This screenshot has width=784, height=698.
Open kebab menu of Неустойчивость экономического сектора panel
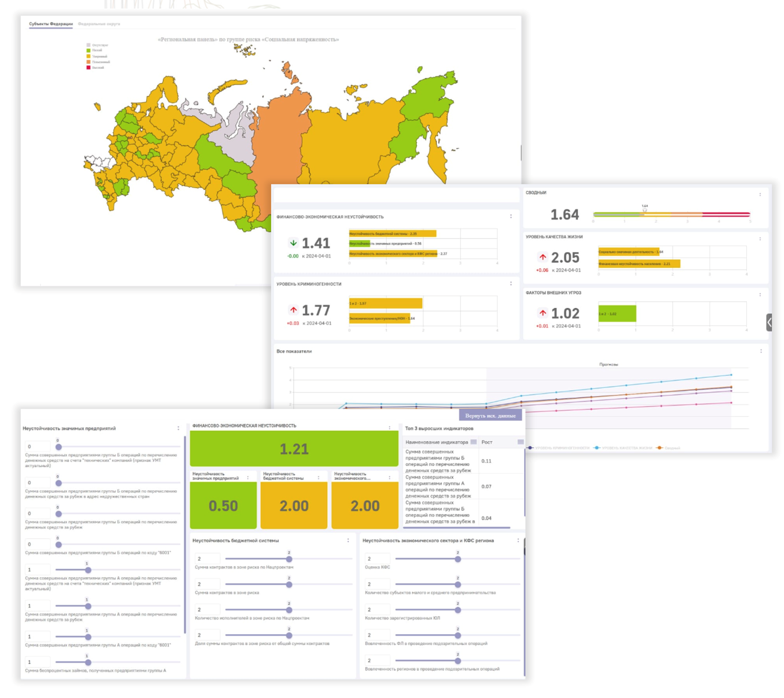(x=518, y=540)
